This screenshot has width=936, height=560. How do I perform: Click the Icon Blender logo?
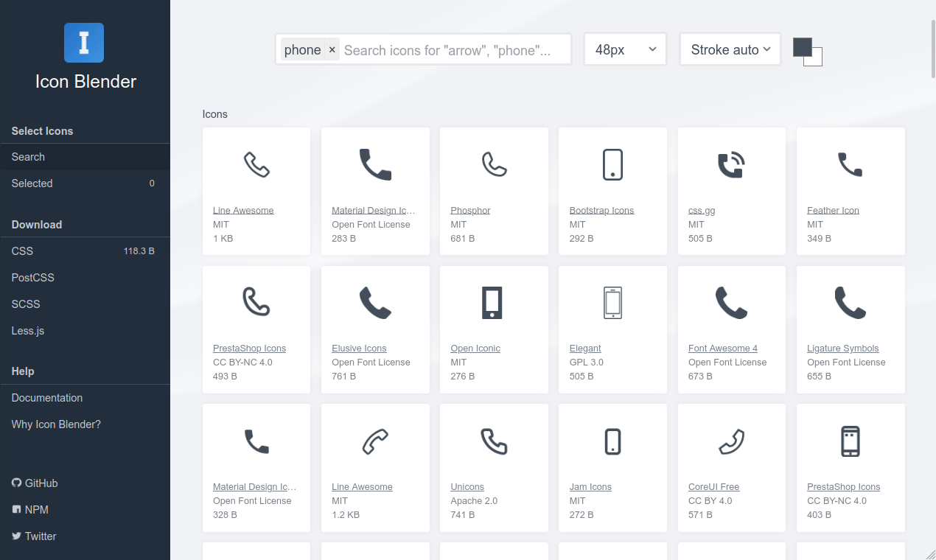(84, 43)
